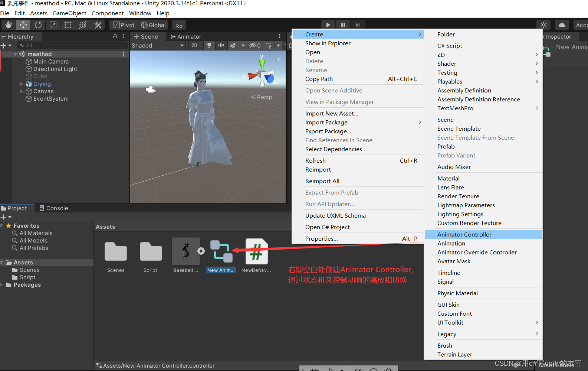Click the Play button
This screenshot has height=371, width=588.
(328, 25)
